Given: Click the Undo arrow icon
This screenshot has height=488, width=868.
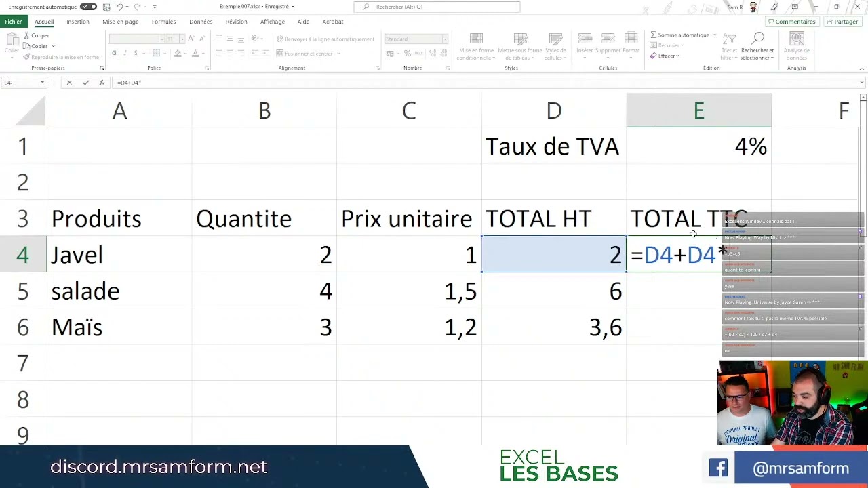Looking at the screenshot, I should pos(119,7).
